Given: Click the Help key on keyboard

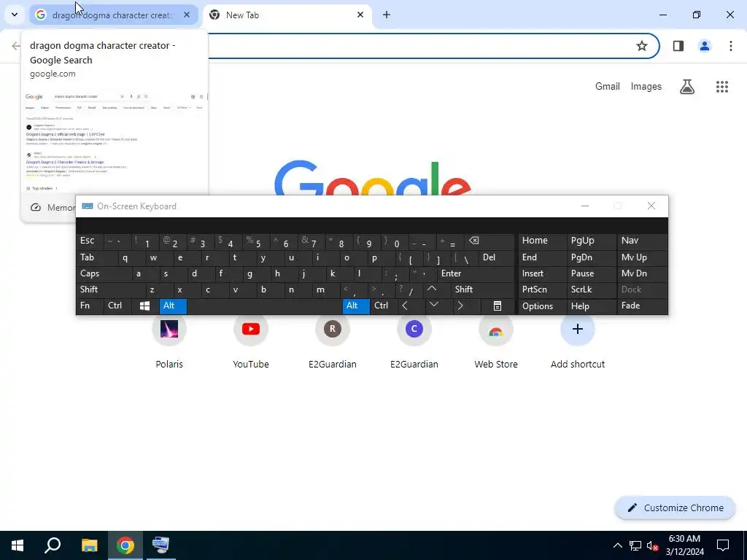Looking at the screenshot, I should click(592, 306).
